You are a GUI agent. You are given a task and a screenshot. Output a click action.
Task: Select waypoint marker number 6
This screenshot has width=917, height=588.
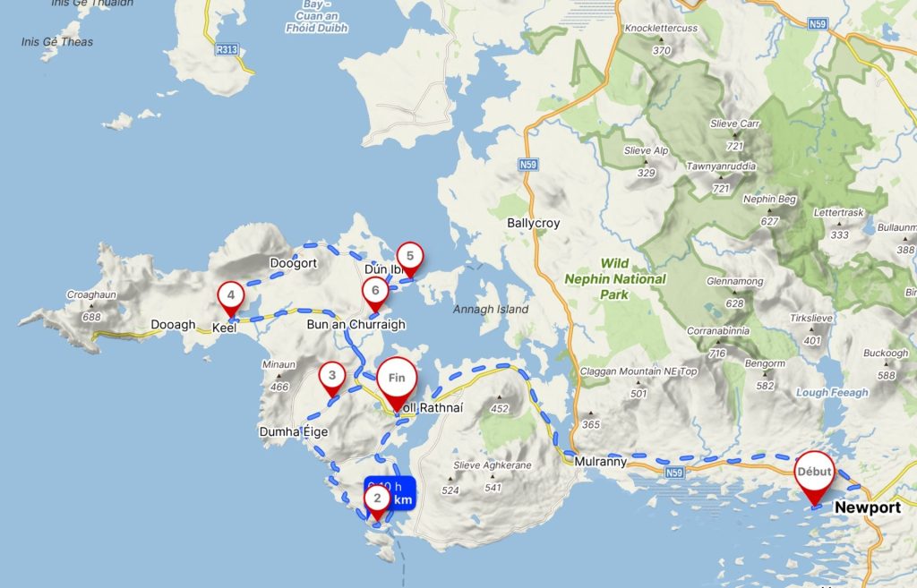(375, 294)
